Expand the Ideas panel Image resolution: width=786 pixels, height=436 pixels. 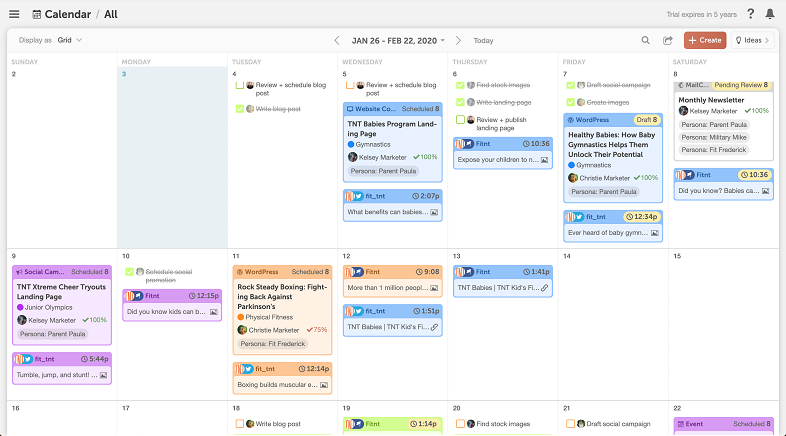[x=752, y=40]
